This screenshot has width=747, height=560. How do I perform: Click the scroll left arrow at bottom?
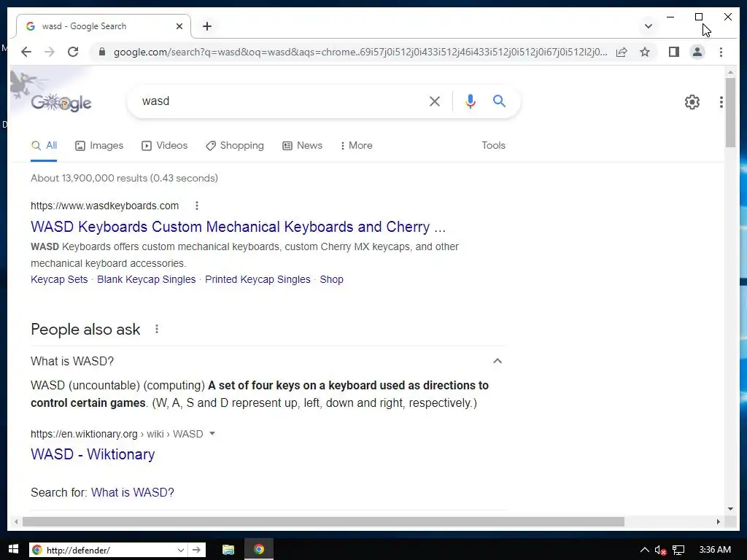(16, 522)
